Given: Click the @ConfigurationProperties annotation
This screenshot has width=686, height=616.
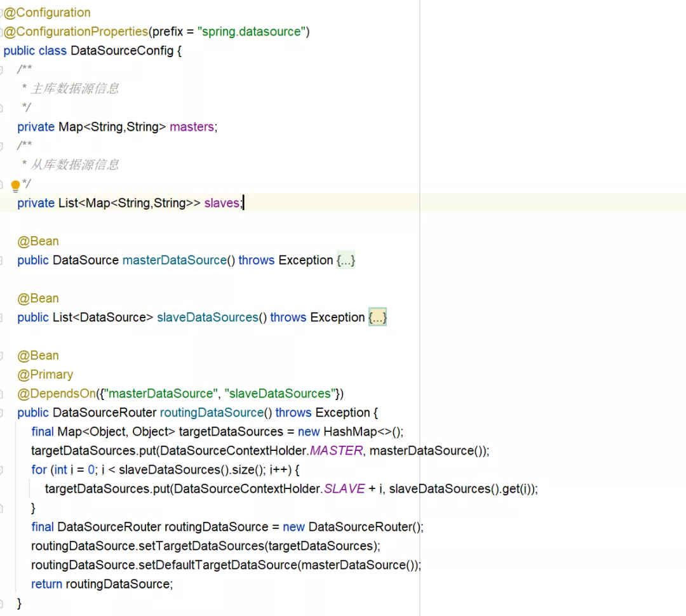Looking at the screenshot, I should coord(76,32).
